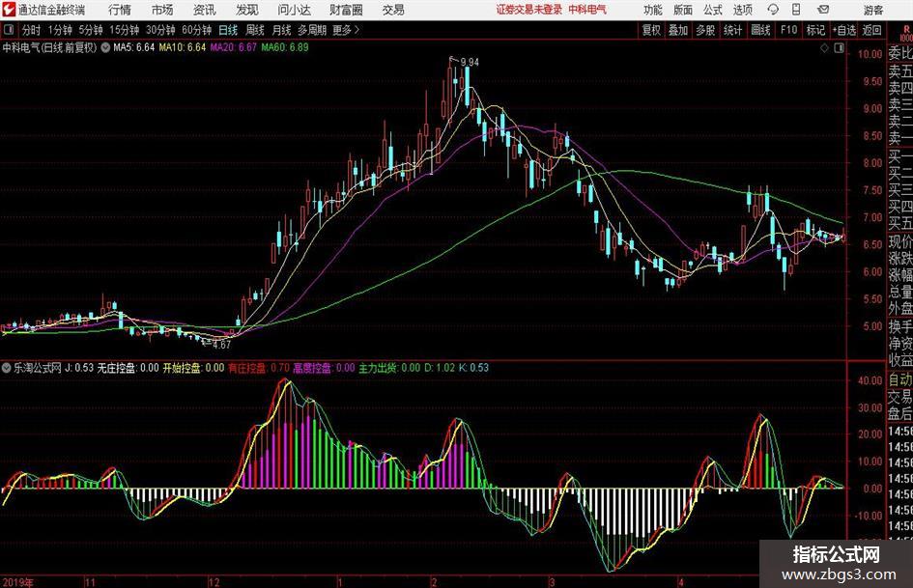
Task: Click the 中科电气(日线 前复权) chart title
Action: 50,47
